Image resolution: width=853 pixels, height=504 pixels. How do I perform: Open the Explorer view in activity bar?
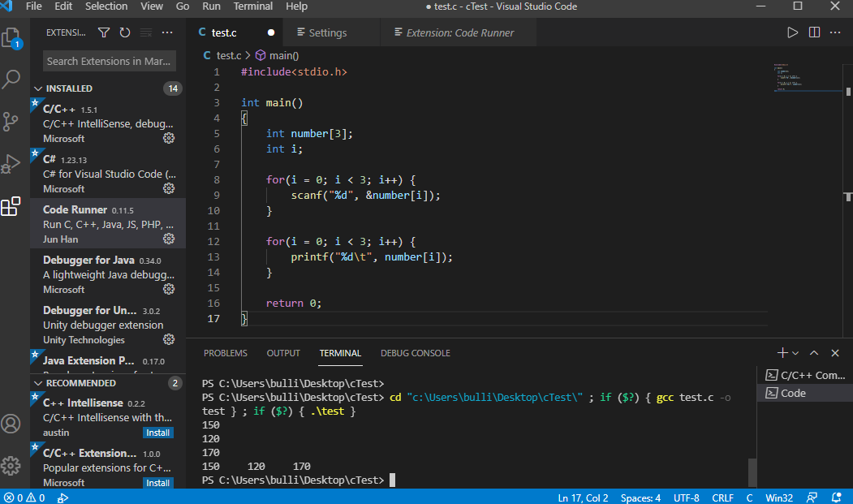pyautogui.click(x=11, y=38)
